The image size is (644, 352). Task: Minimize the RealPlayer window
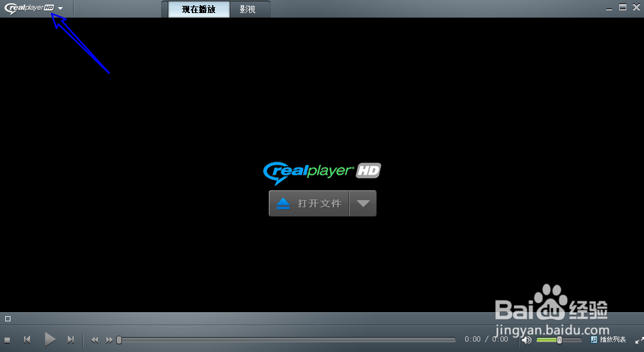(x=609, y=8)
